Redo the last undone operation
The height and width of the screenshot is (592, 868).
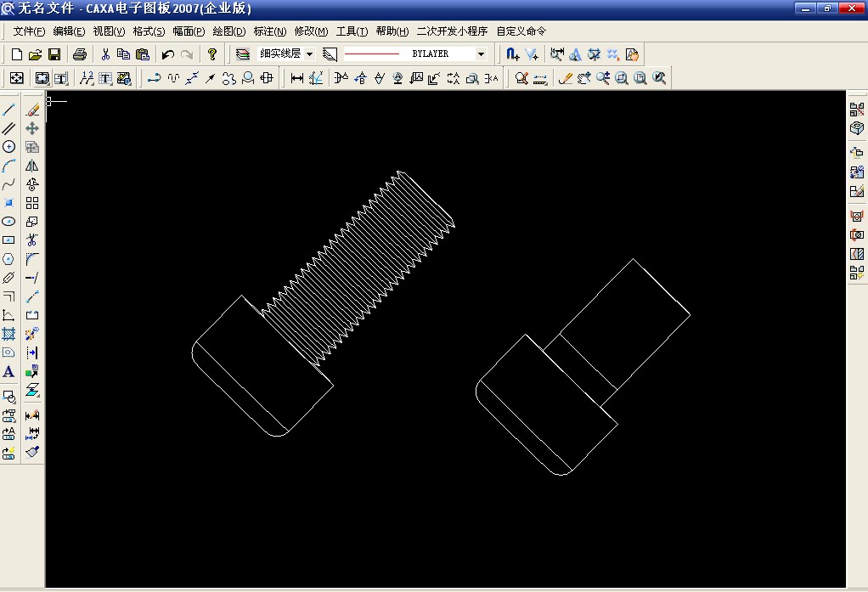tap(187, 54)
